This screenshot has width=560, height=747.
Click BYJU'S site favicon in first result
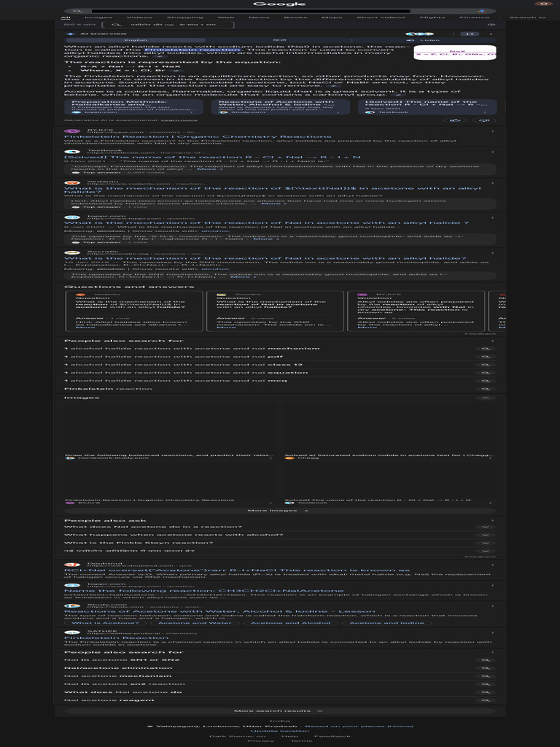pyautogui.click(x=72, y=131)
